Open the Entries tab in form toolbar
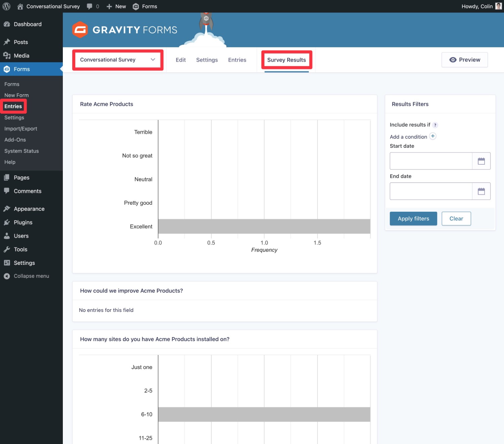 (x=237, y=60)
